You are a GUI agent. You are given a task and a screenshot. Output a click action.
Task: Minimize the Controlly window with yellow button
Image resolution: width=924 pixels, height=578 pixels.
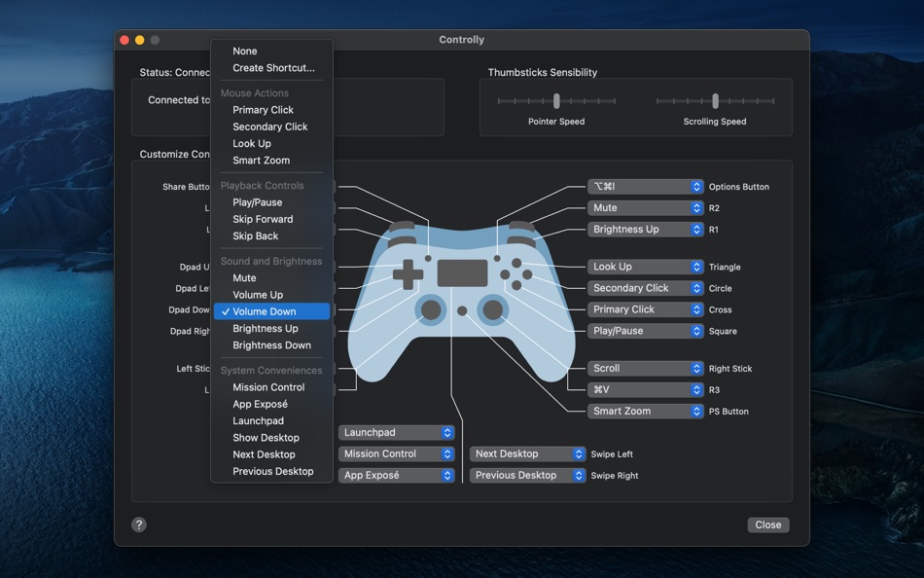tap(140, 40)
